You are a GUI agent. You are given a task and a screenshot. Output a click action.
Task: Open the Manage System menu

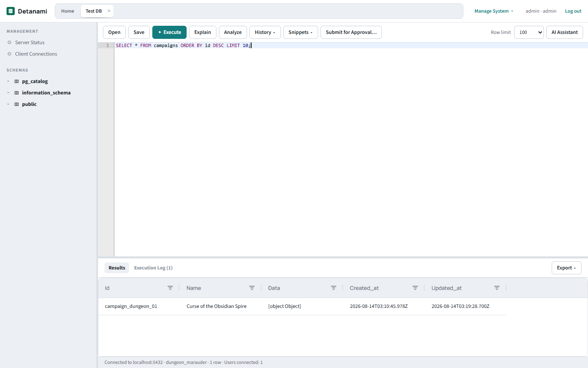[x=494, y=11]
